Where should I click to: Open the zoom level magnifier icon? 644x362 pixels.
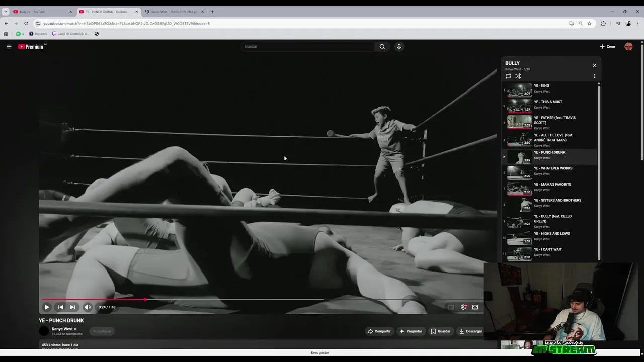(580, 23)
